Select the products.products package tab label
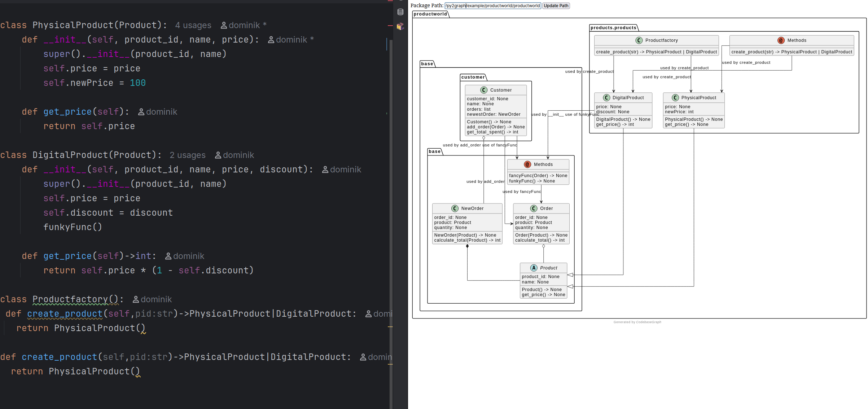Image resolution: width=868 pixels, height=409 pixels. (613, 28)
